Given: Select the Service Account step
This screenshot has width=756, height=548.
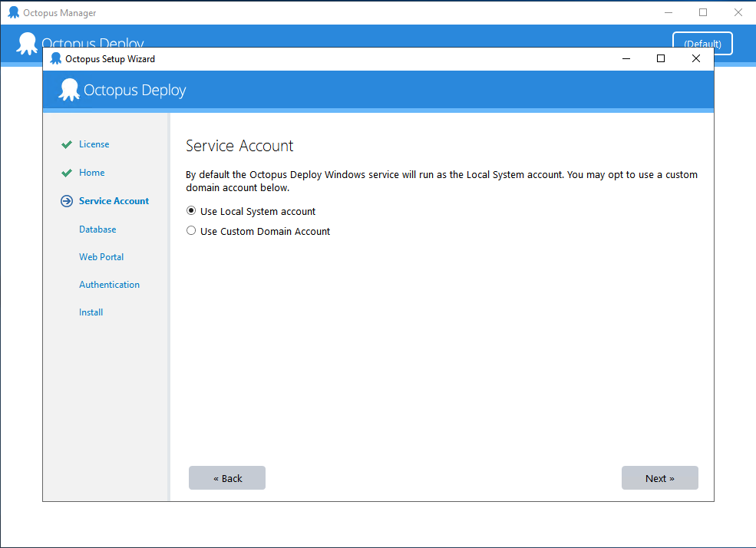Looking at the screenshot, I should 114,201.
